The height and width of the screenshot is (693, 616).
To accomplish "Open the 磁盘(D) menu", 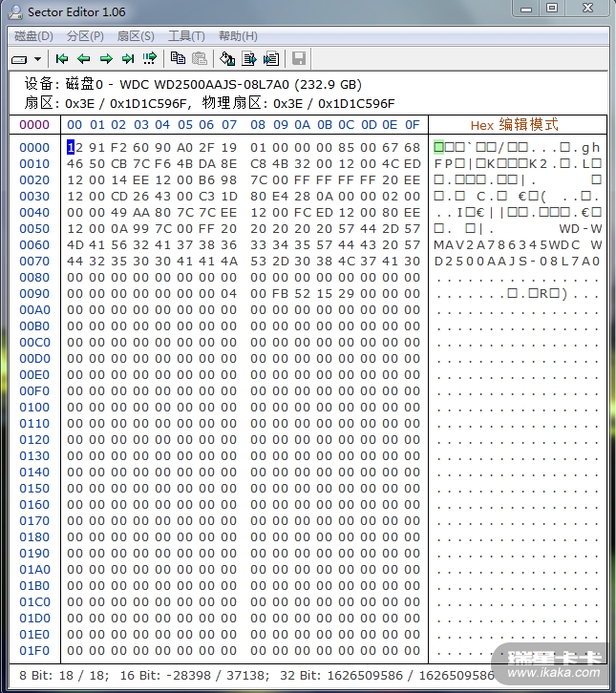I will coord(33,36).
